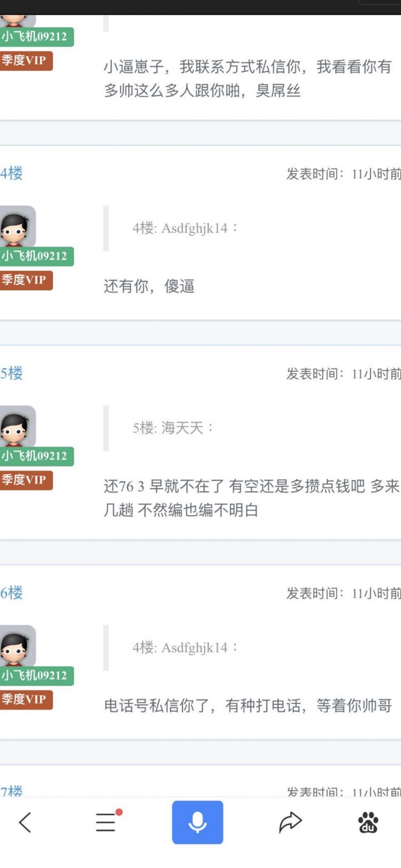Viewport: 401px width, 868px height.
Task: Select the 6楼 floor label
Action: pos(11,593)
